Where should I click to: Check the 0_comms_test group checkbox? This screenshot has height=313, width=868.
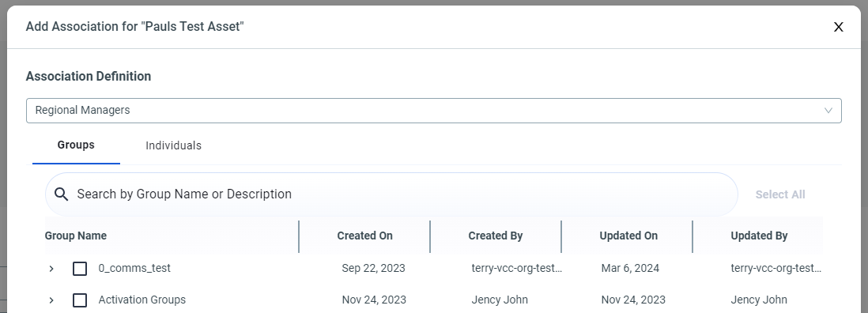click(x=80, y=269)
